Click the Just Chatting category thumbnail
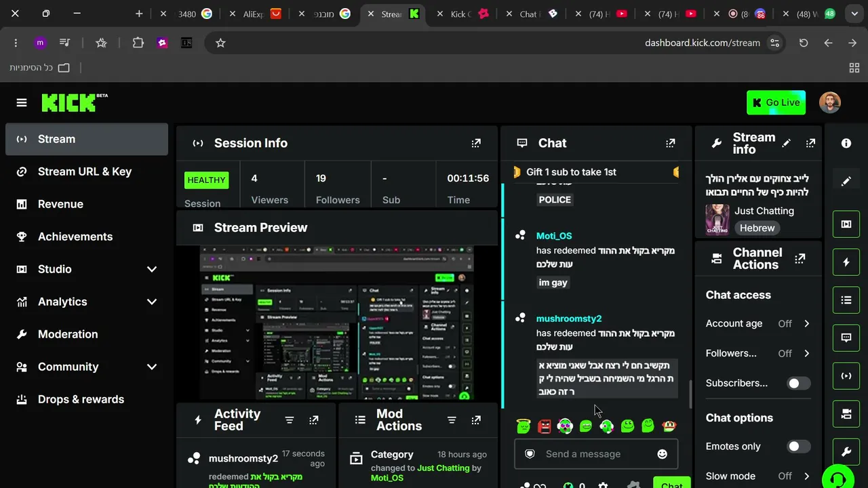This screenshot has height=488, width=868. tap(717, 220)
